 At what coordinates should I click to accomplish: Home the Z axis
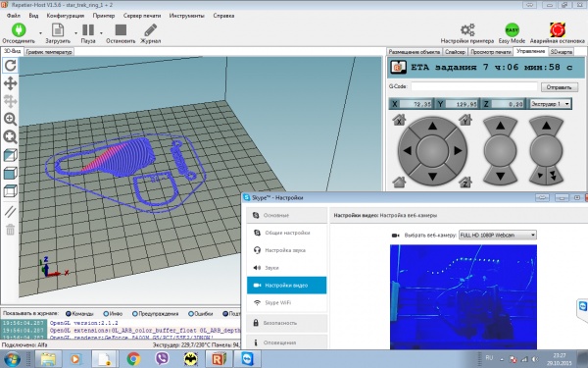[x=465, y=182]
